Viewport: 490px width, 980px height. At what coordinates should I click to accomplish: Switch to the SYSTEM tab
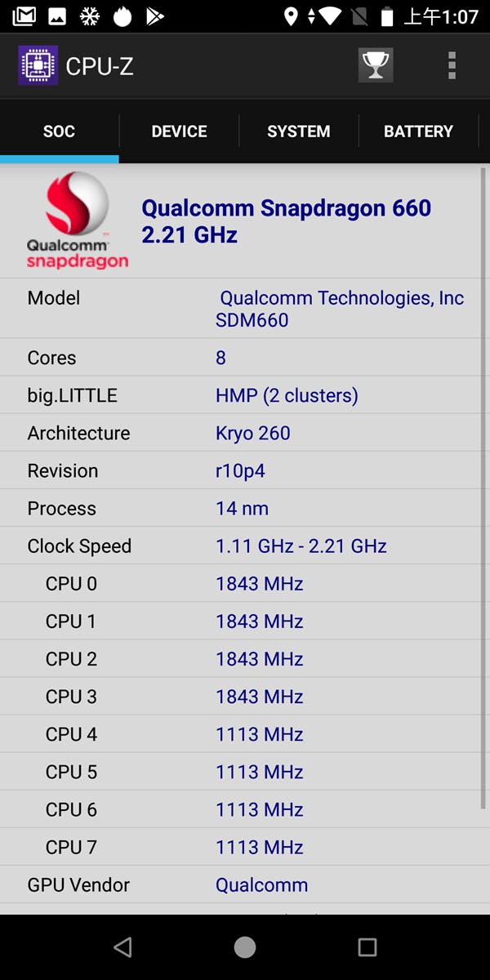pos(298,131)
